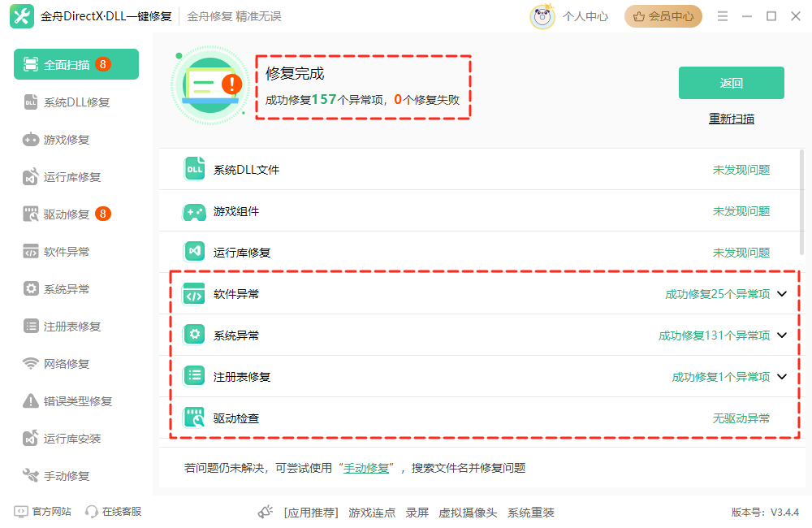
Task: Expand the 注册表修复 row chevron
Action: 782,377
